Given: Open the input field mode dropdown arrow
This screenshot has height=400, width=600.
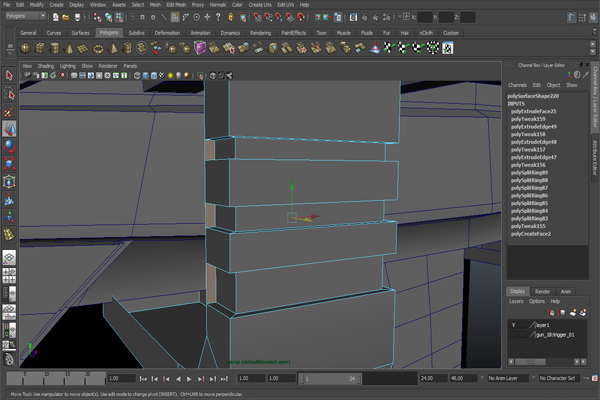Looking at the screenshot, I should tap(400, 17).
